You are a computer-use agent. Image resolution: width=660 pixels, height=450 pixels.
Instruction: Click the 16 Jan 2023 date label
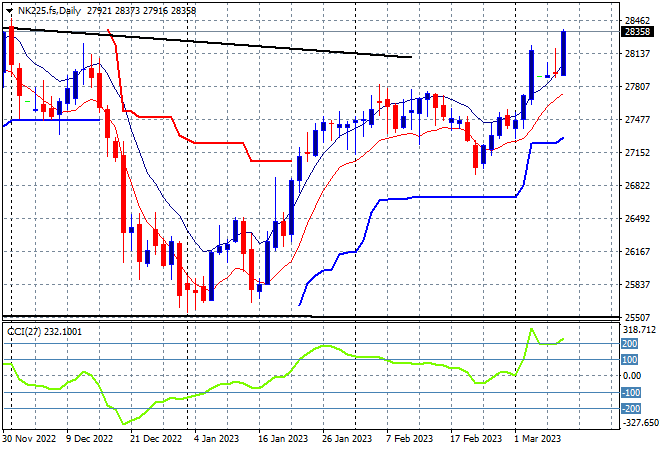pos(283,439)
